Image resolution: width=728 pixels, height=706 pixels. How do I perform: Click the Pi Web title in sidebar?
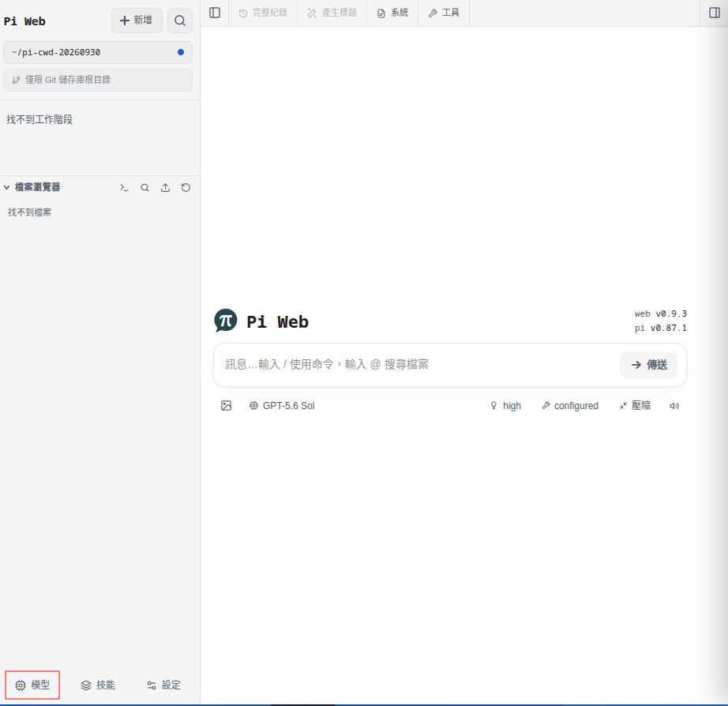24,21
